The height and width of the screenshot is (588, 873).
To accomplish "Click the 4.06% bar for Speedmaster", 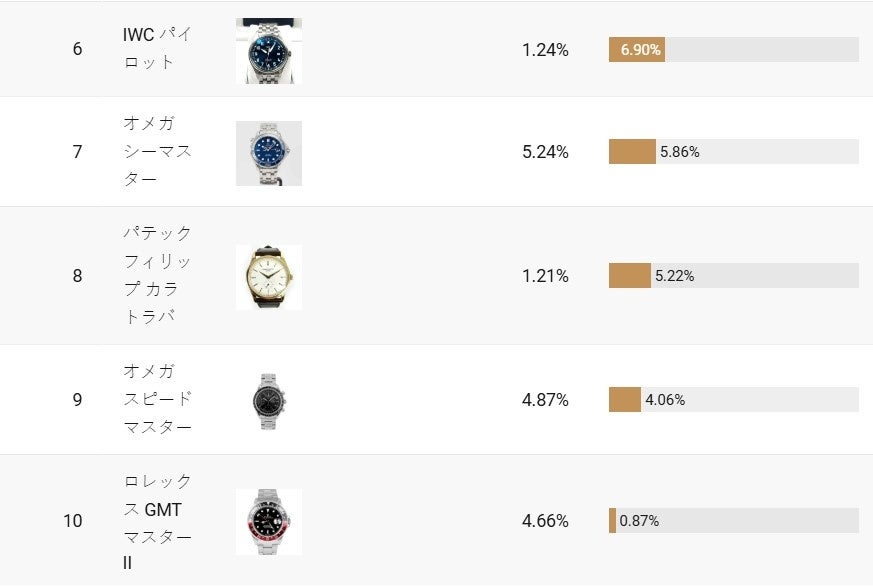I will pyautogui.click(x=733, y=400).
